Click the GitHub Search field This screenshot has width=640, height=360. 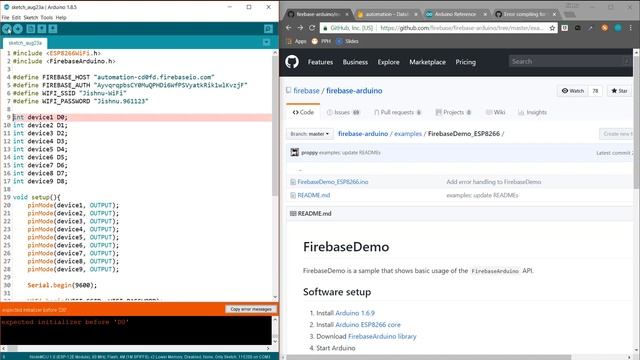(570, 61)
